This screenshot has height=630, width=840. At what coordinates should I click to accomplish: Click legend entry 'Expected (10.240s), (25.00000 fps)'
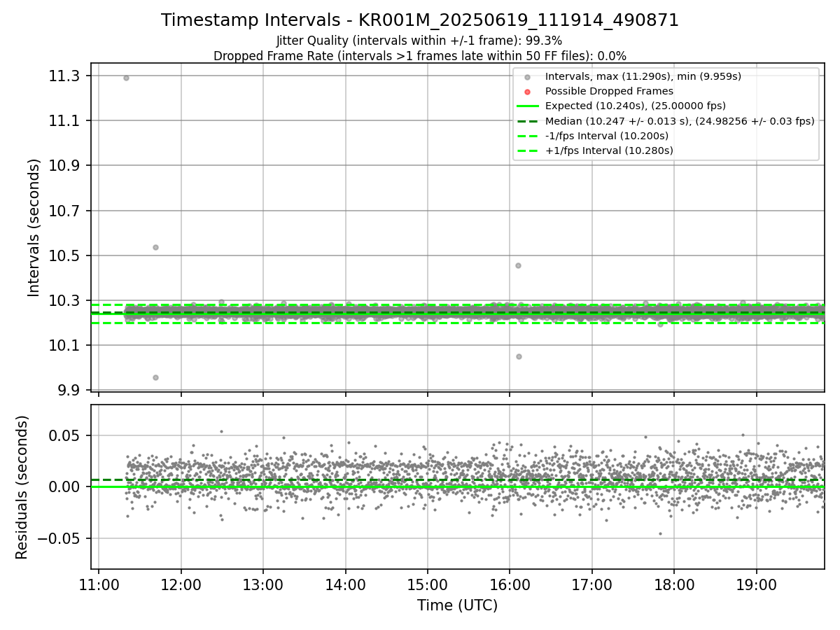pyautogui.click(x=635, y=106)
